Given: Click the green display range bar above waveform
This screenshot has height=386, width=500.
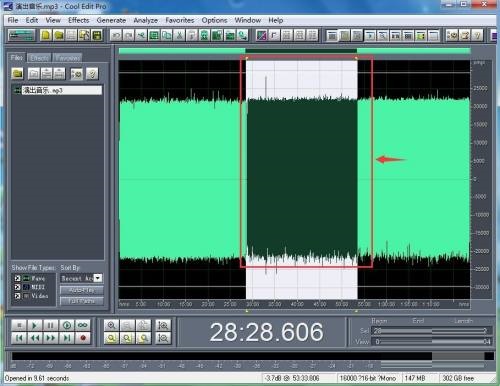Looking at the screenshot, I should (294, 51).
